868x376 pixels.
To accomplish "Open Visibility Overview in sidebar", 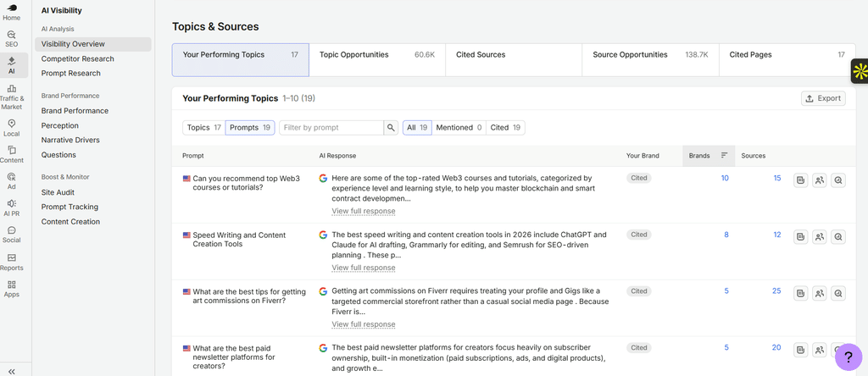I will (93, 44).
